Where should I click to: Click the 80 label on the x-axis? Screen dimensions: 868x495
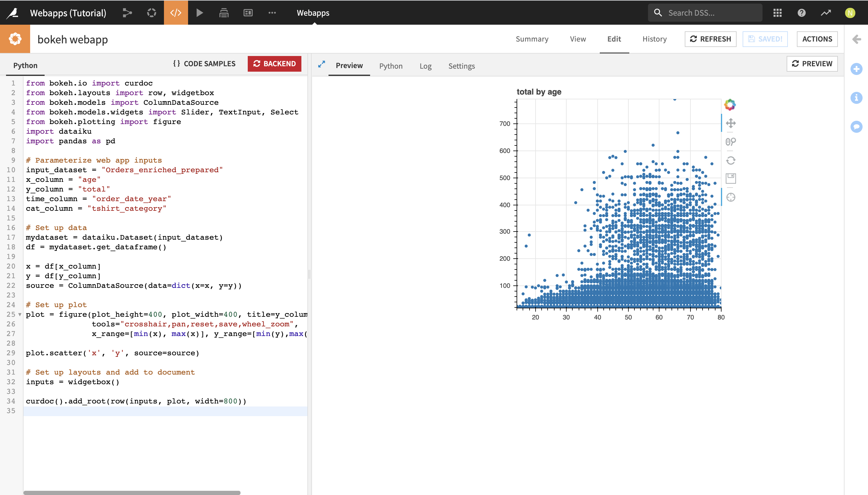point(721,317)
